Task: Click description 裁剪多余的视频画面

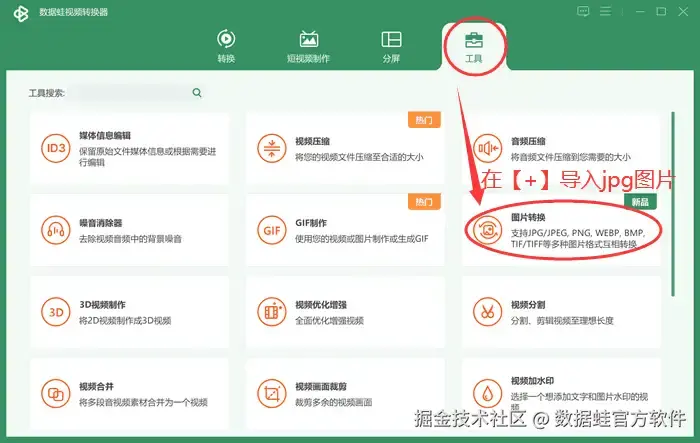Action: 333,402
